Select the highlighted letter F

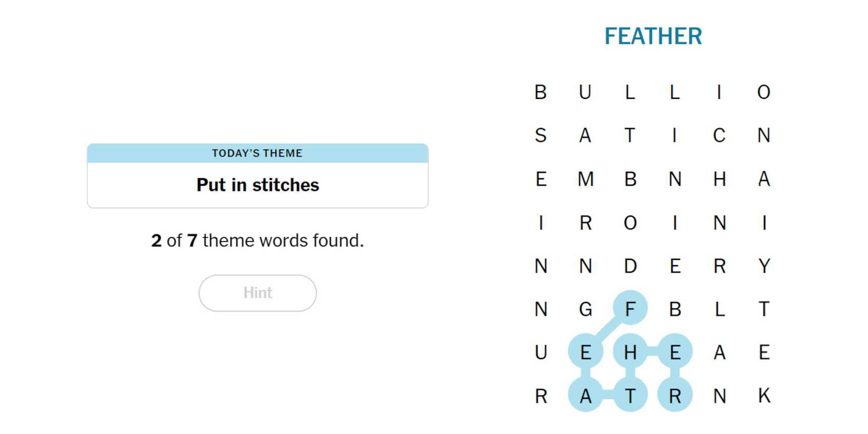pyautogui.click(x=630, y=309)
